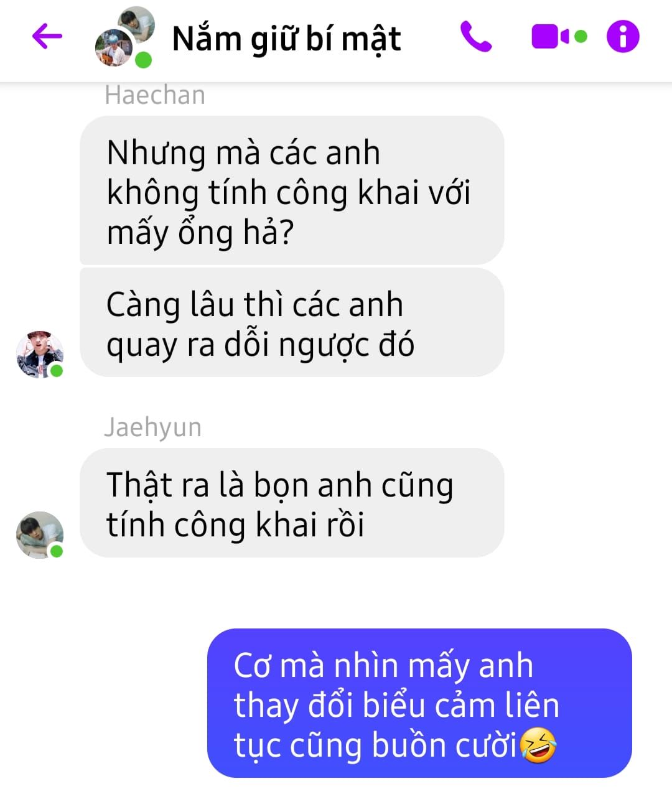Select the purple outgoing message bubble

[419, 703]
